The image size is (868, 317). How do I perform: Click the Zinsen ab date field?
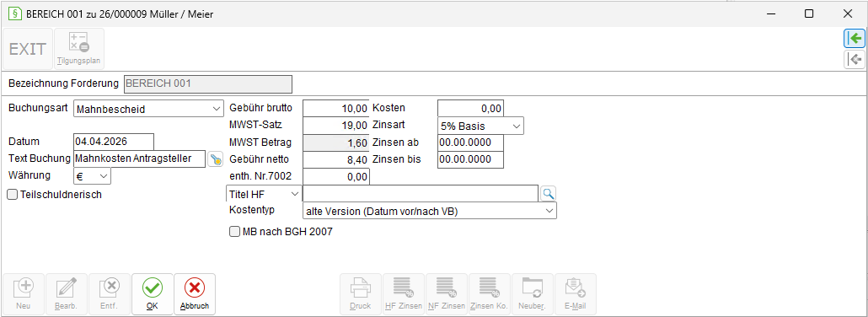tap(470, 142)
